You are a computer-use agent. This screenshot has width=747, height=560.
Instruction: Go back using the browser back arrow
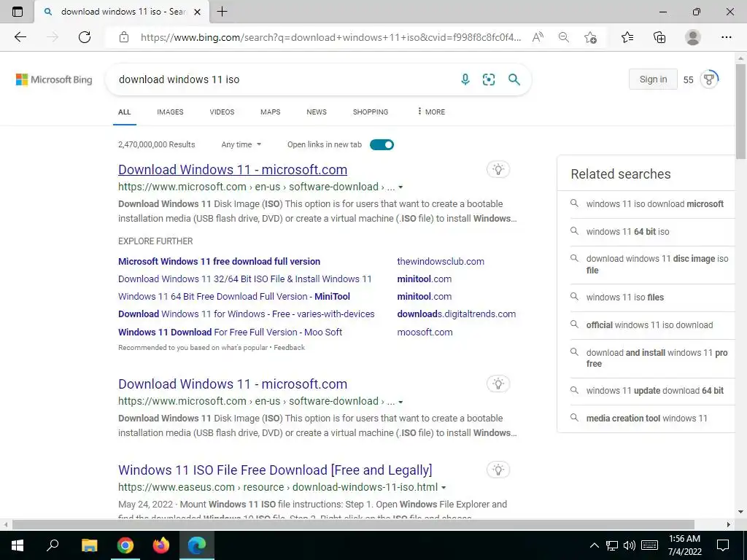point(20,37)
